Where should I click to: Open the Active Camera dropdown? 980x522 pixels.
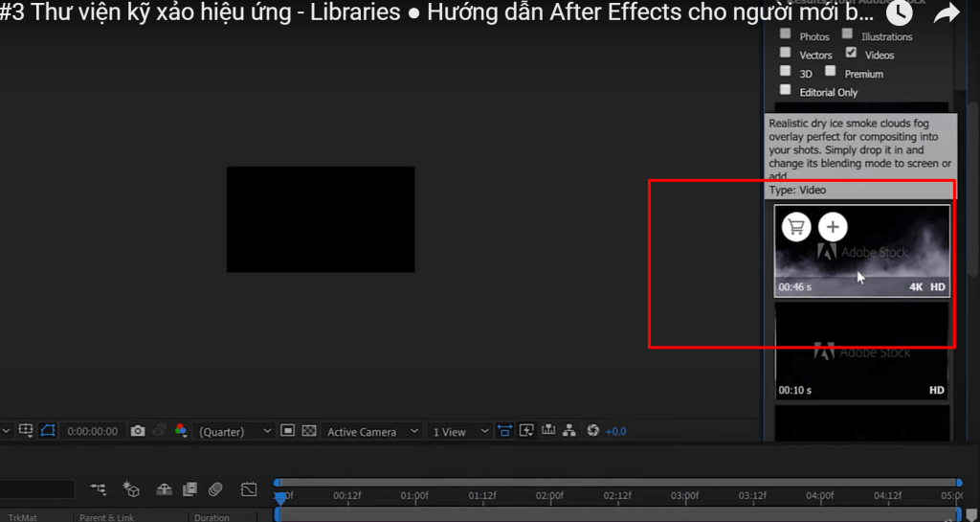(371, 431)
